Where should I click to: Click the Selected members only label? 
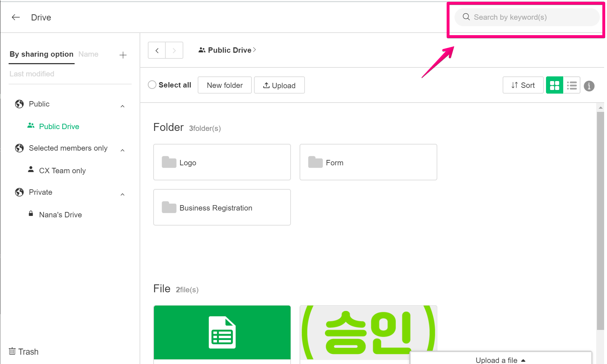coord(68,148)
